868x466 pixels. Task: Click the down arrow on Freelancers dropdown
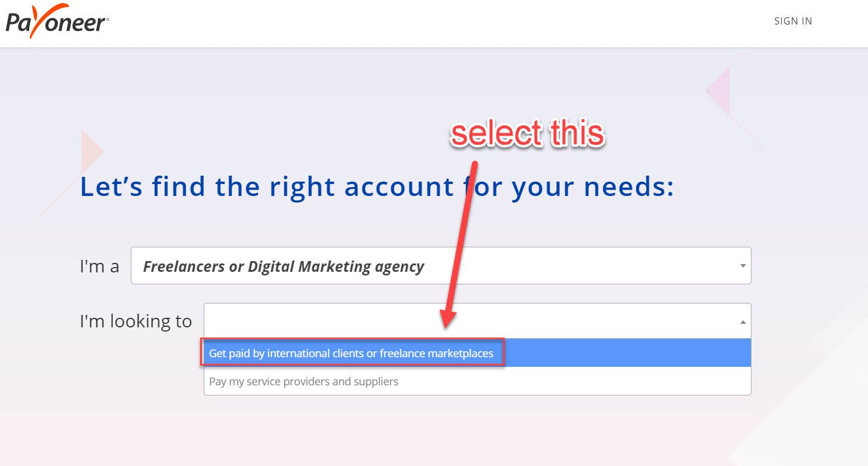pyautogui.click(x=743, y=266)
